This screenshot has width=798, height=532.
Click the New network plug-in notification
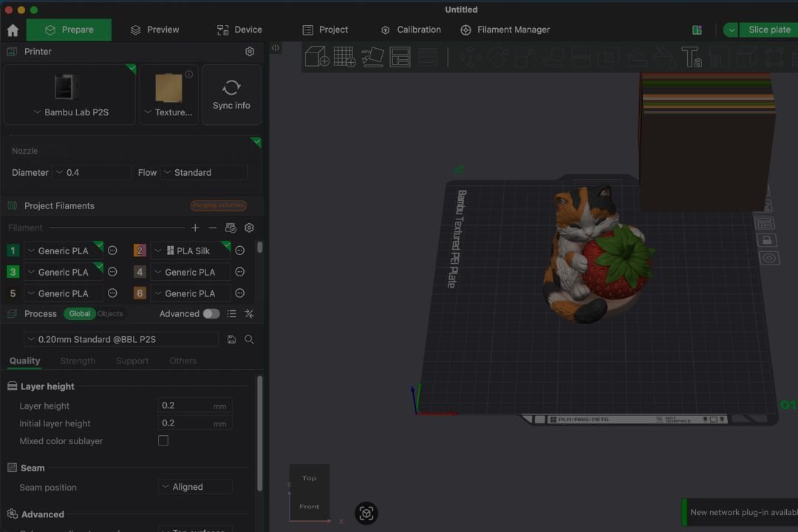pos(740,512)
